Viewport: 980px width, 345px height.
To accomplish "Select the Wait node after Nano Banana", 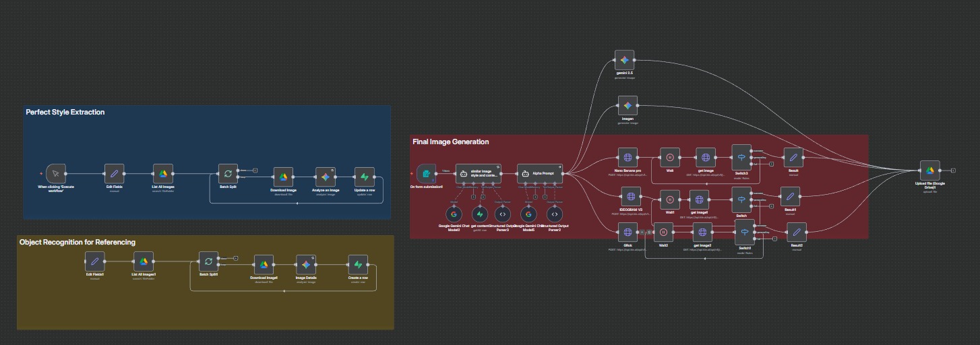I will [x=670, y=157].
